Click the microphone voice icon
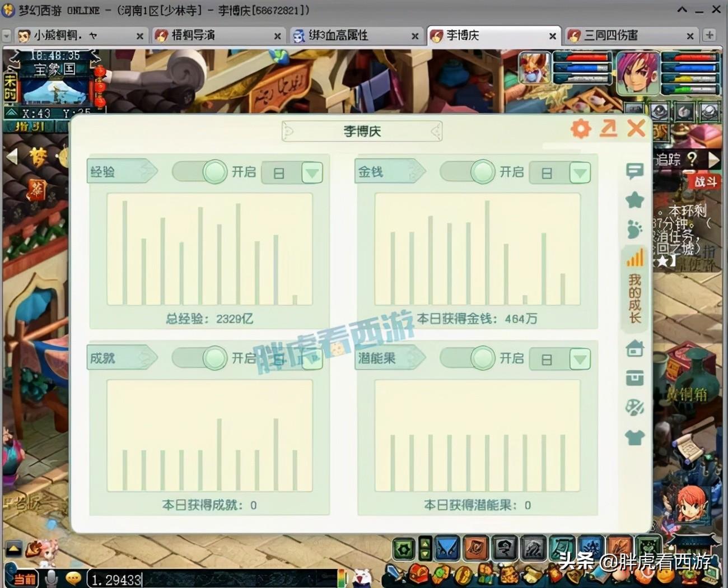Image resolution: width=728 pixels, height=588 pixels. click(x=52, y=578)
